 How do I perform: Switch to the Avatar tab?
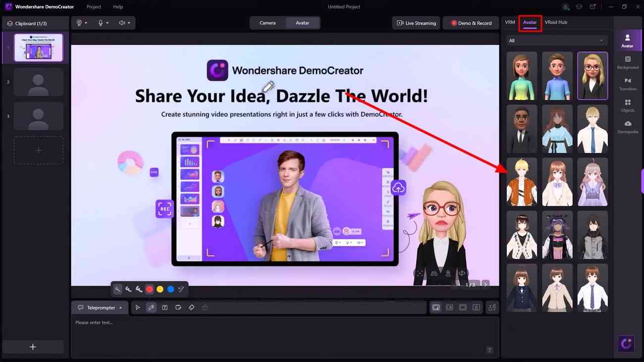(530, 23)
